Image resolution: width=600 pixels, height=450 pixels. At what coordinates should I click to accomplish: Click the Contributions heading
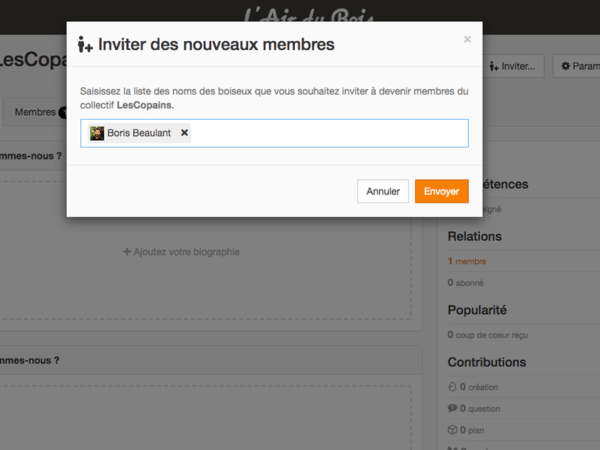click(487, 362)
